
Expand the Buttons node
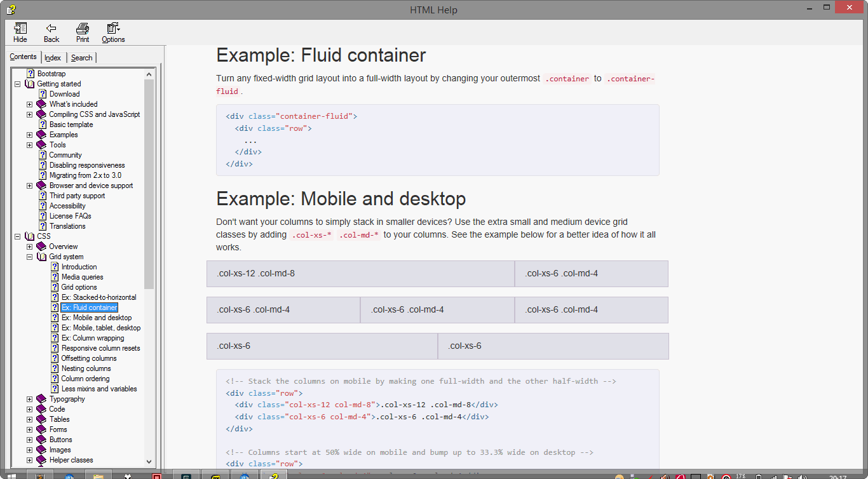coord(29,440)
